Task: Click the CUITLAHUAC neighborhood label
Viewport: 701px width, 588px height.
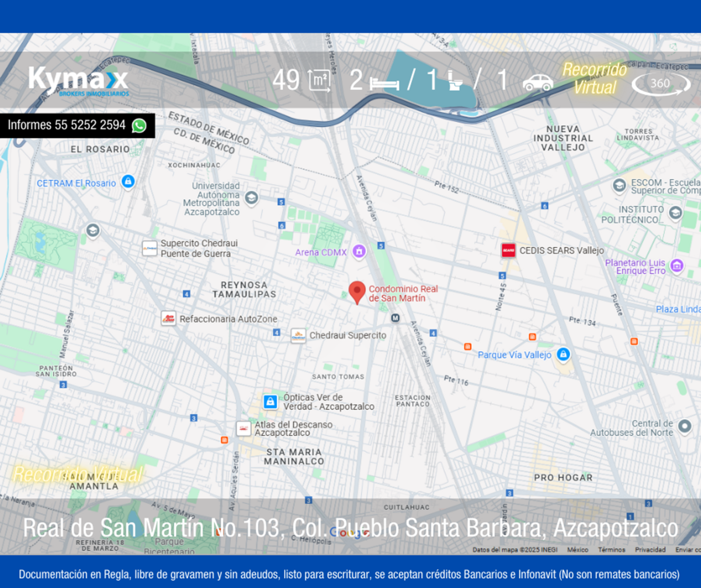Action: [x=407, y=507]
